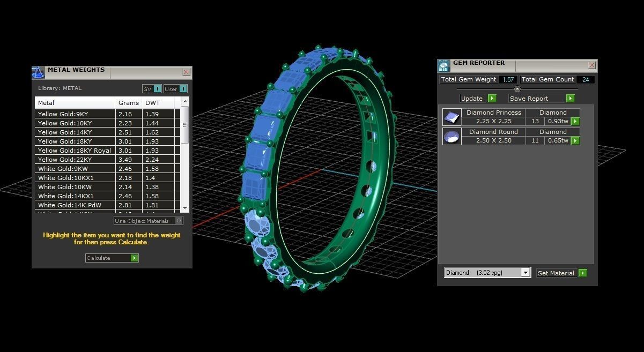This screenshot has height=352, width=644.
Task: Click the green arrow next to Save Report
Action: (570, 99)
